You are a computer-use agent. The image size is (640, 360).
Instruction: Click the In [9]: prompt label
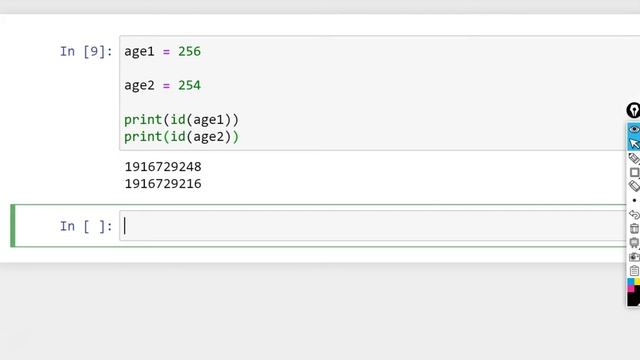coord(86,51)
